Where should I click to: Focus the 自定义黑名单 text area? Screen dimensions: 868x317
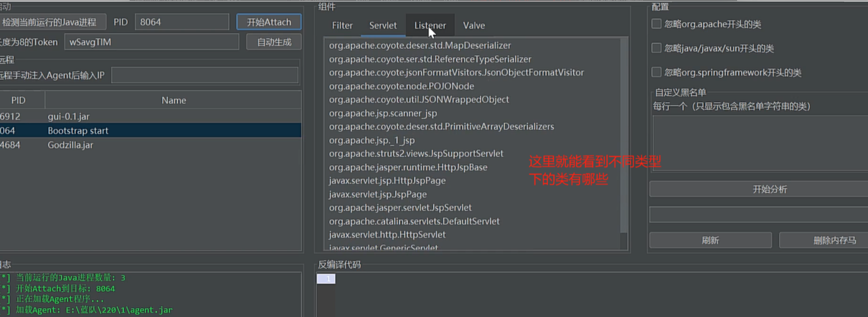[760, 143]
